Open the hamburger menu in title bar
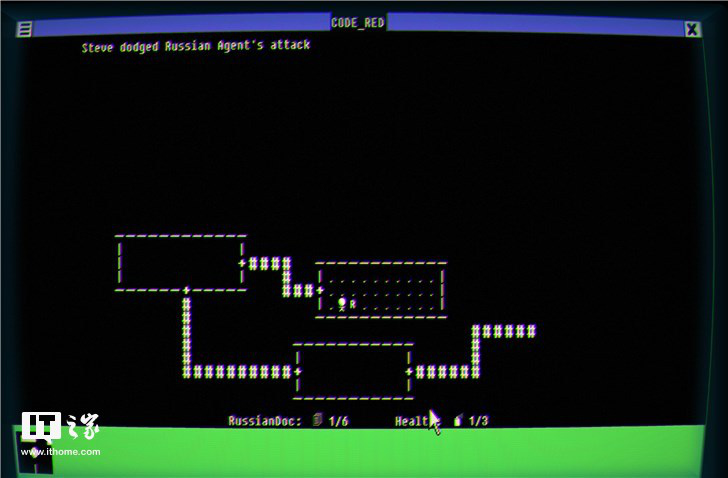 pos(24,30)
